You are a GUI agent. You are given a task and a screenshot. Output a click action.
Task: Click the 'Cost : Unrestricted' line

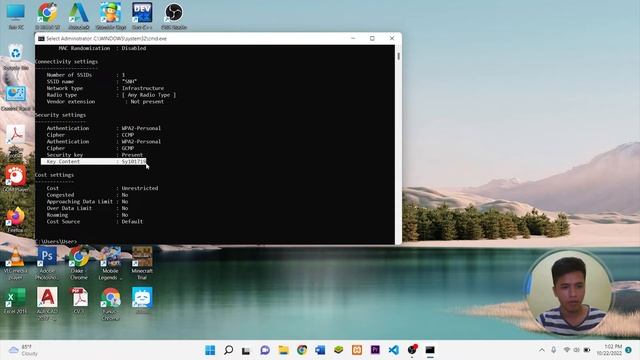coord(102,188)
